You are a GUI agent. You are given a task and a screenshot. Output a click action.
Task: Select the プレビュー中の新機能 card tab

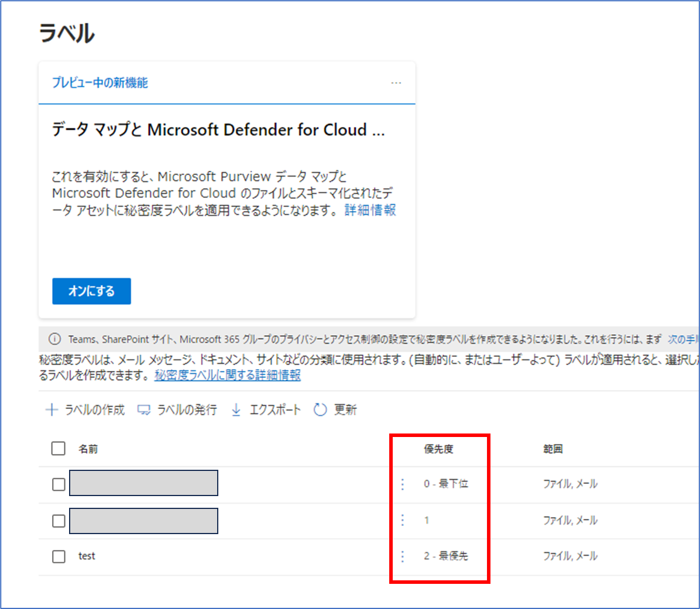coord(100,82)
